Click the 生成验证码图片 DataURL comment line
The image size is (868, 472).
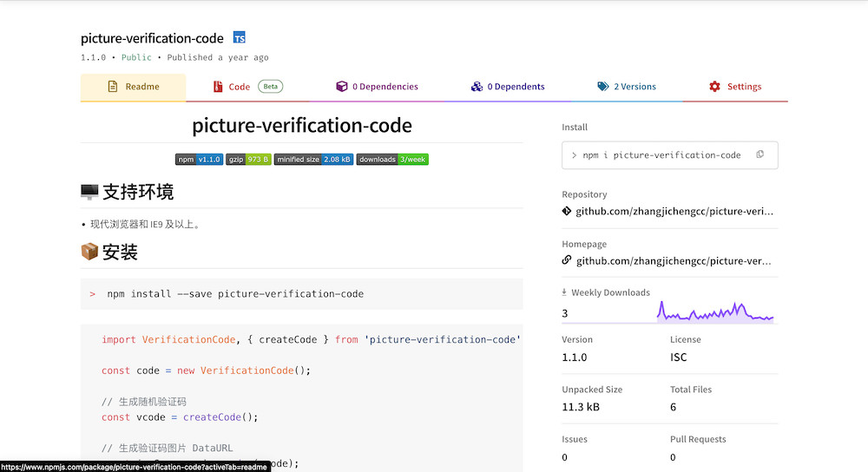point(168,449)
